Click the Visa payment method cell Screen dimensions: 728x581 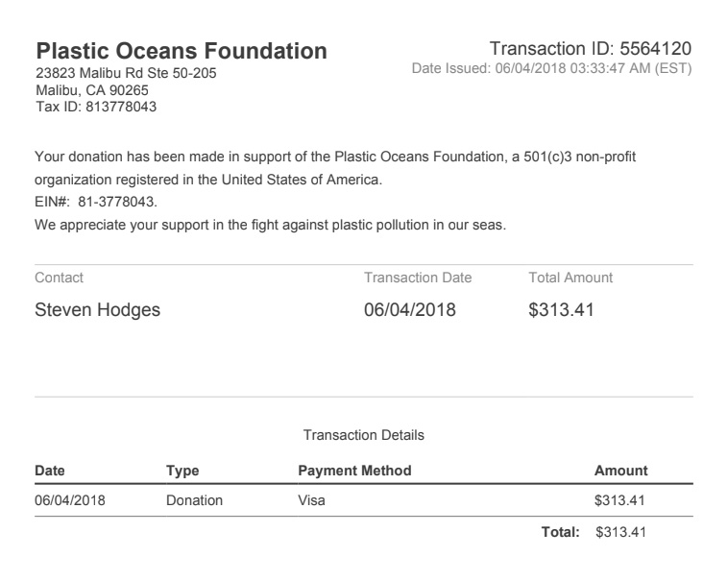311,500
